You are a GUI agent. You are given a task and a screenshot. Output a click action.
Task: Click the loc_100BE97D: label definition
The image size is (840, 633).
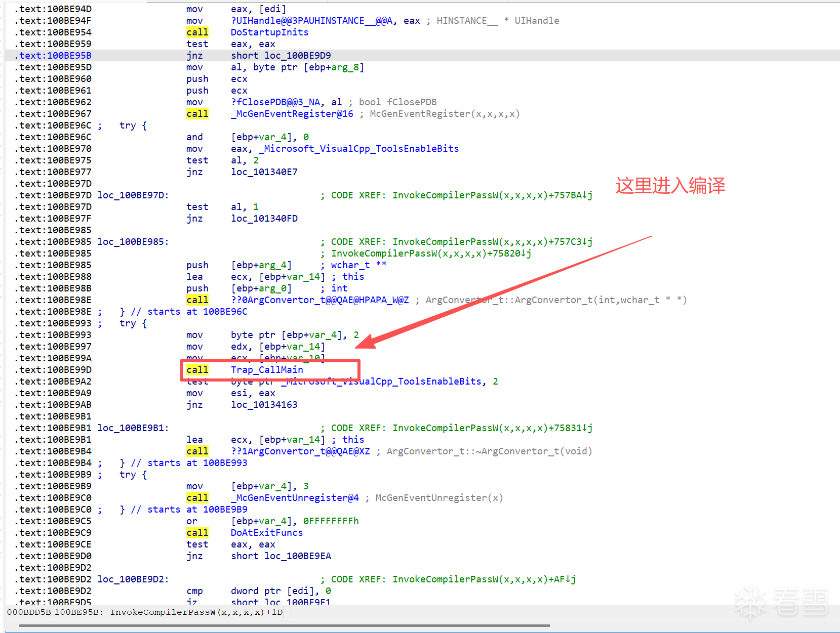pyautogui.click(x=133, y=195)
